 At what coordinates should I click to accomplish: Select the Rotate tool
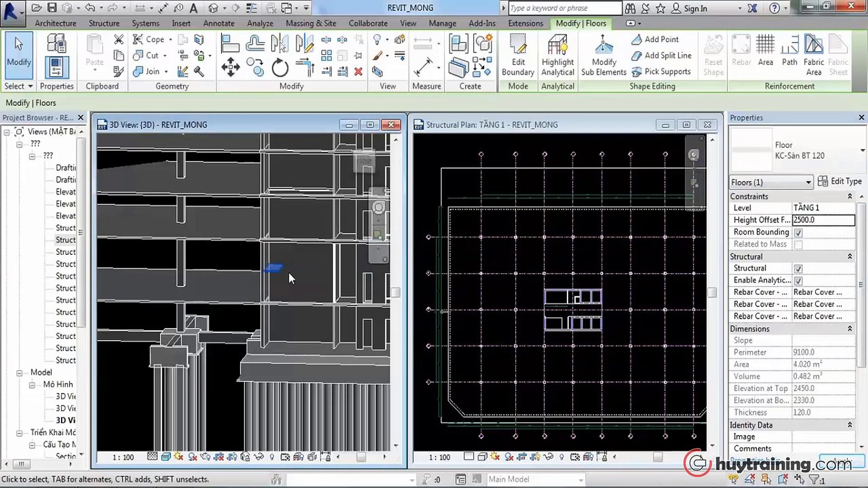(x=279, y=67)
